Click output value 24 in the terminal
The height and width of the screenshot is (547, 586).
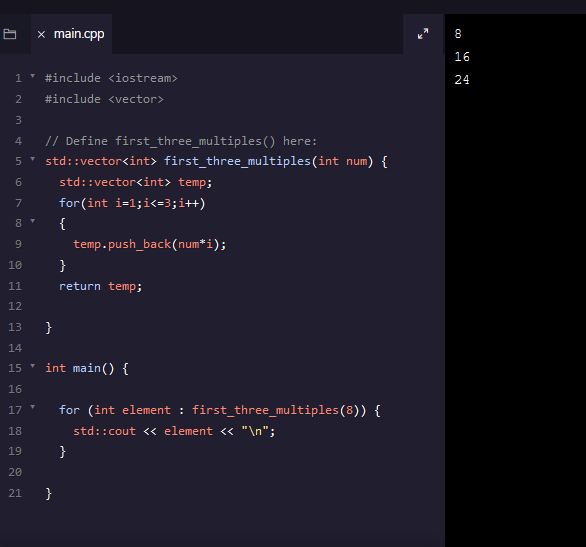(x=462, y=80)
